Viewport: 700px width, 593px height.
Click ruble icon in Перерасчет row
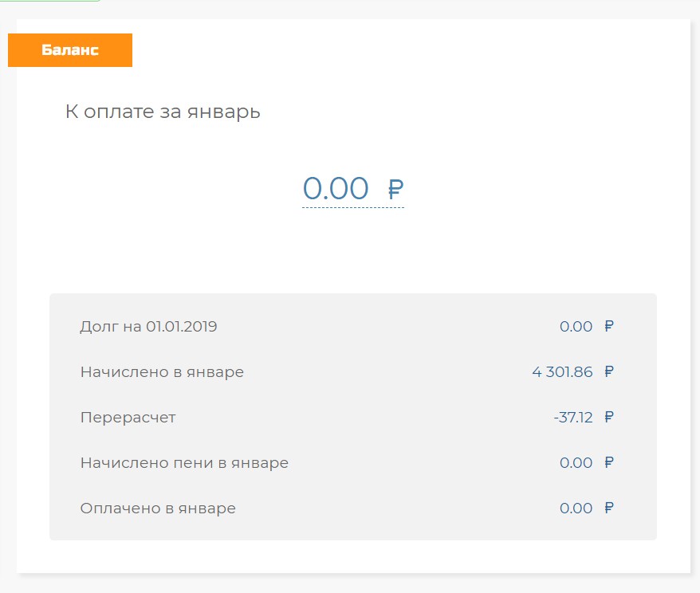coord(609,417)
